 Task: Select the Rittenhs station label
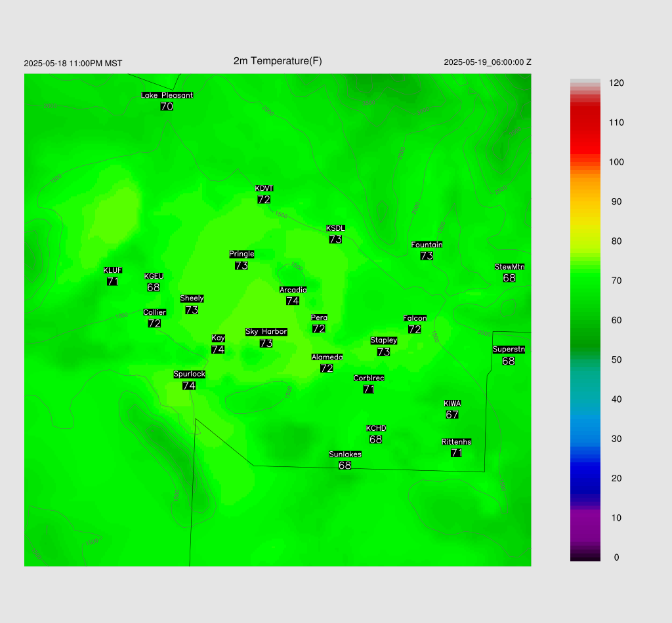coord(457,442)
